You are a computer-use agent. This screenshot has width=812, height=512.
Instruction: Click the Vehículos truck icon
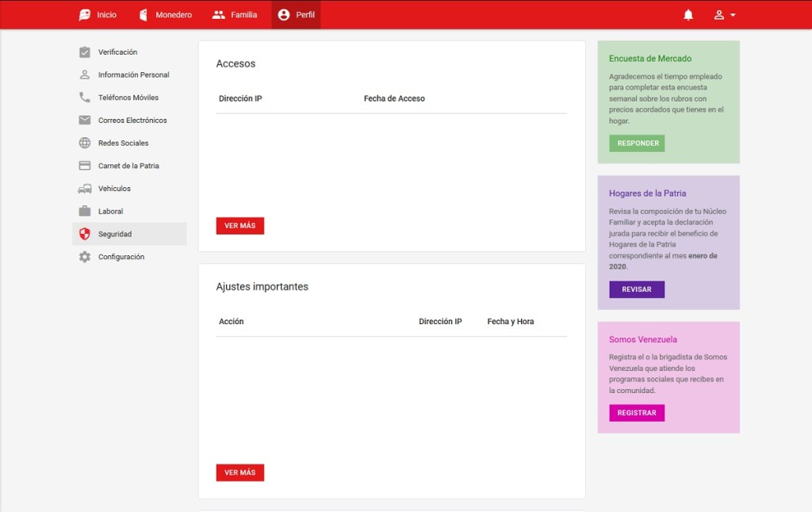[85, 189]
